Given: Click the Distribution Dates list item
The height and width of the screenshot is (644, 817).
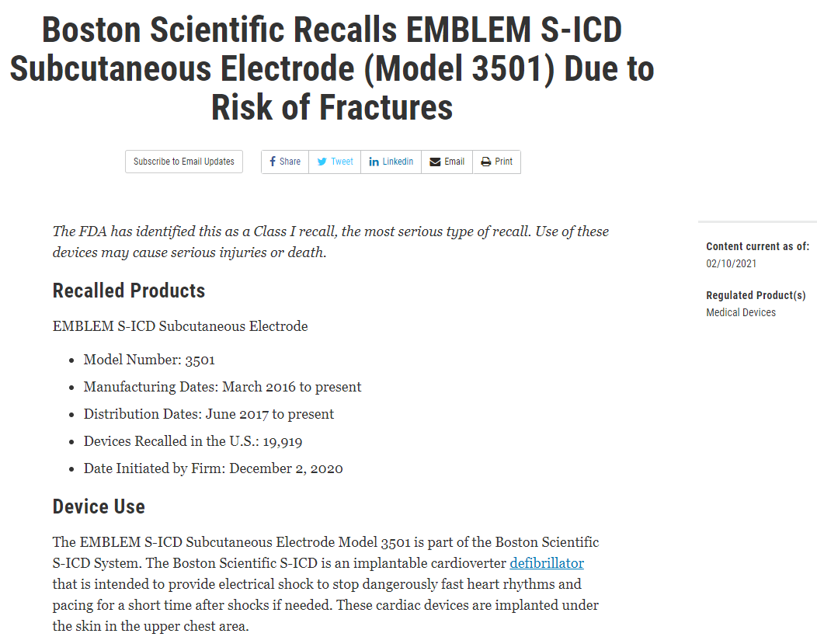Looking at the screenshot, I should pyautogui.click(x=209, y=414).
